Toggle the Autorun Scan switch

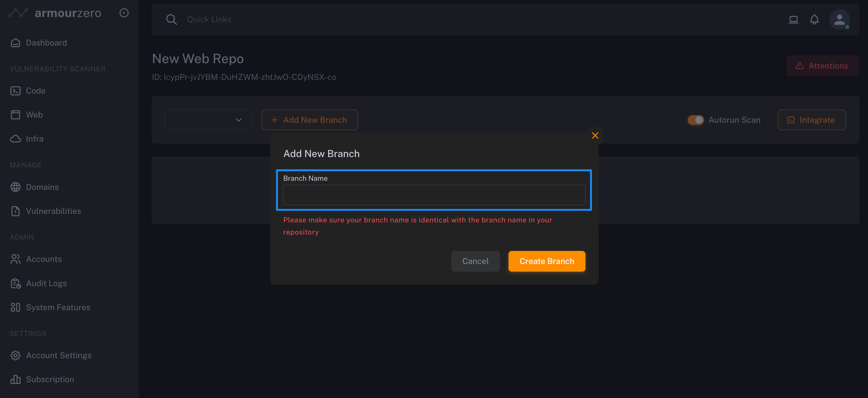click(x=696, y=120)
